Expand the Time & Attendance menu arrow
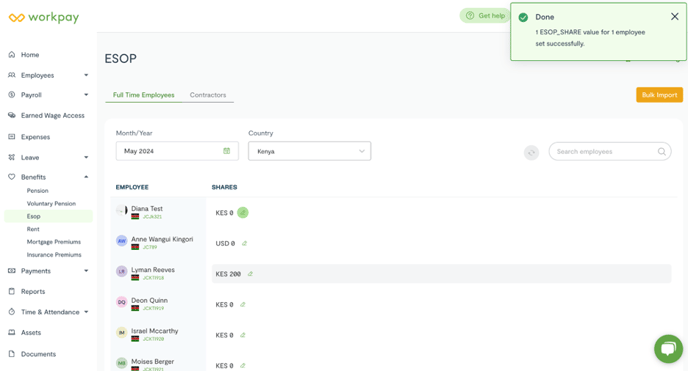The width and height of the screenshot is (688, 371). [86, 312]
